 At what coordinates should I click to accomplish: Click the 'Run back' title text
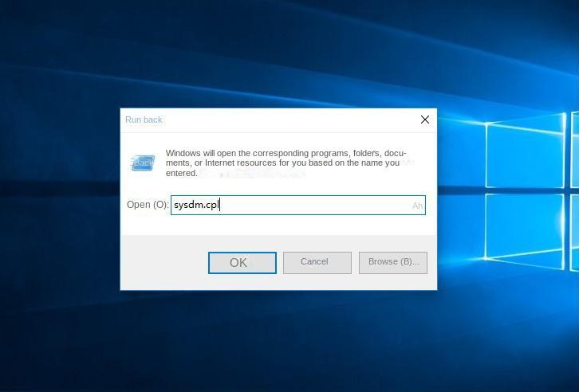coord(144,120)
